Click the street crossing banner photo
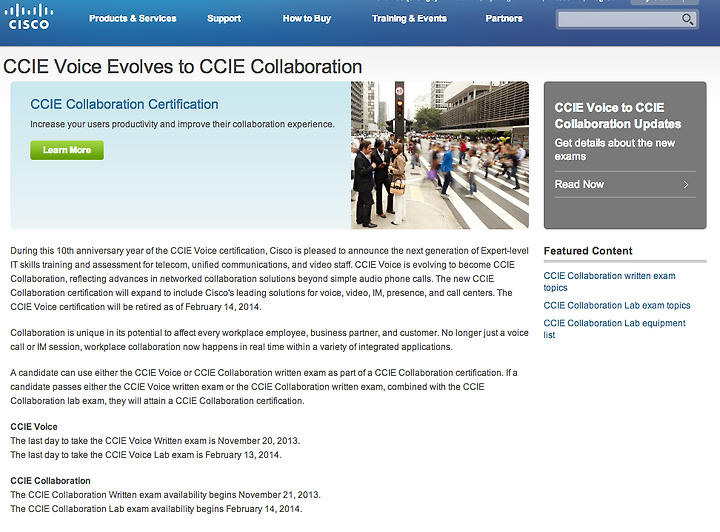Image resolution: width=720 pixels, height=532 pixels. point(440,155)
